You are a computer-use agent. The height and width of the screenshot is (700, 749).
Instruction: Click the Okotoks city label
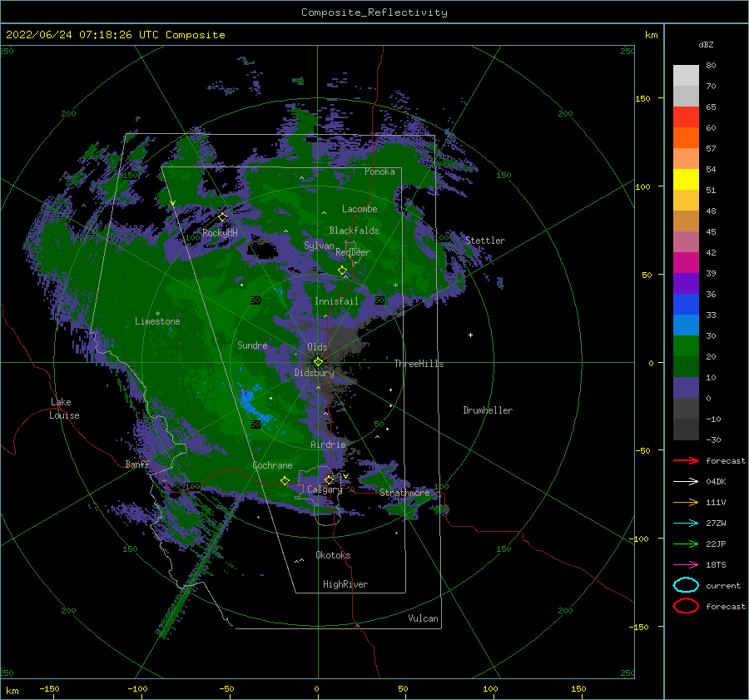333,555
